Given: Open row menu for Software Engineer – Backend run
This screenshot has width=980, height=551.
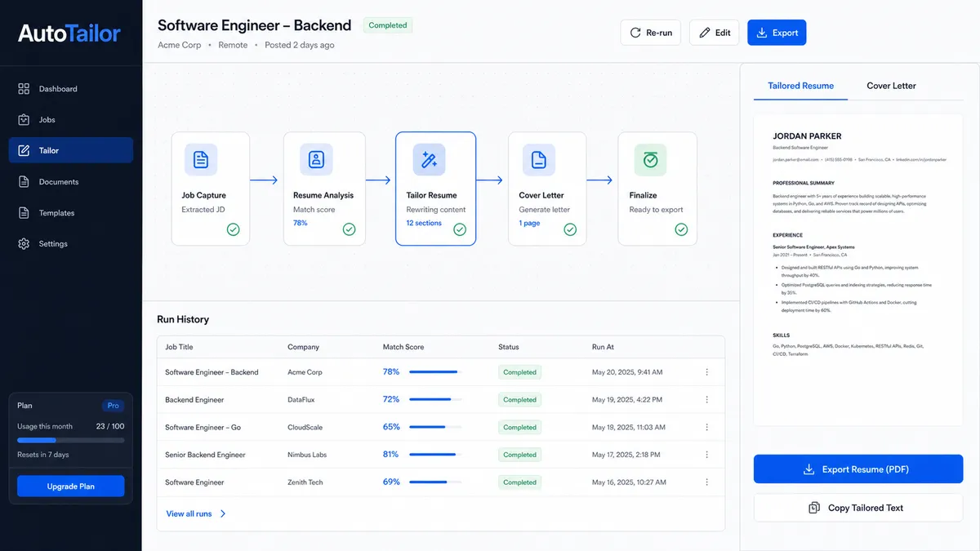Looking at the screenshot, I should pos(706,372).
